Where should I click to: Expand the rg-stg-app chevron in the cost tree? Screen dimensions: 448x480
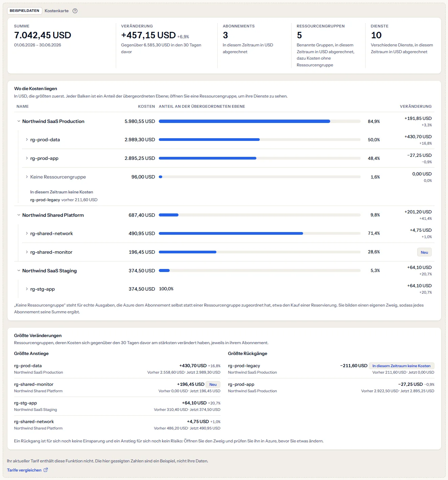tap(27, 289)
